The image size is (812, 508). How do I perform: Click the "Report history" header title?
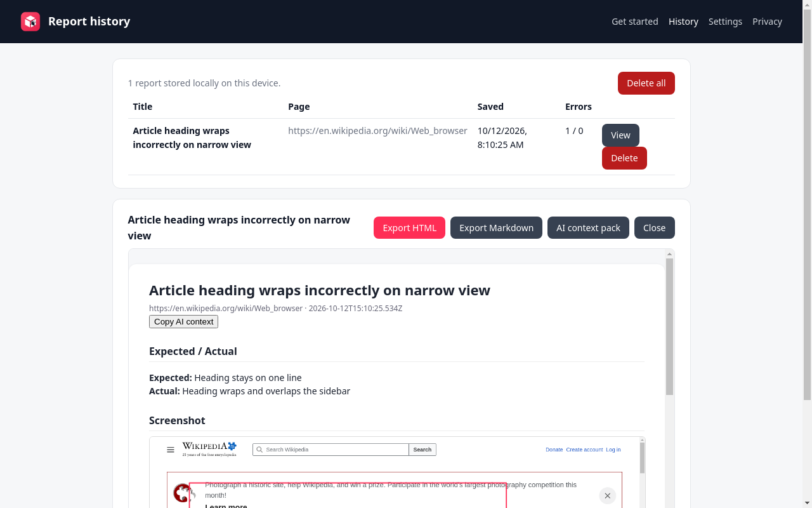pyautogui.click(x=89, y=22)
